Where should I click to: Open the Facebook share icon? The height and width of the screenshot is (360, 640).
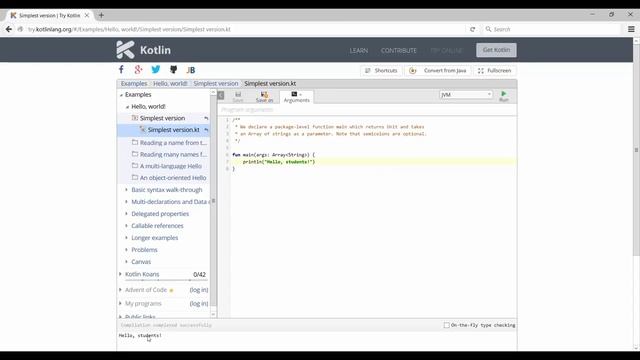121,69
